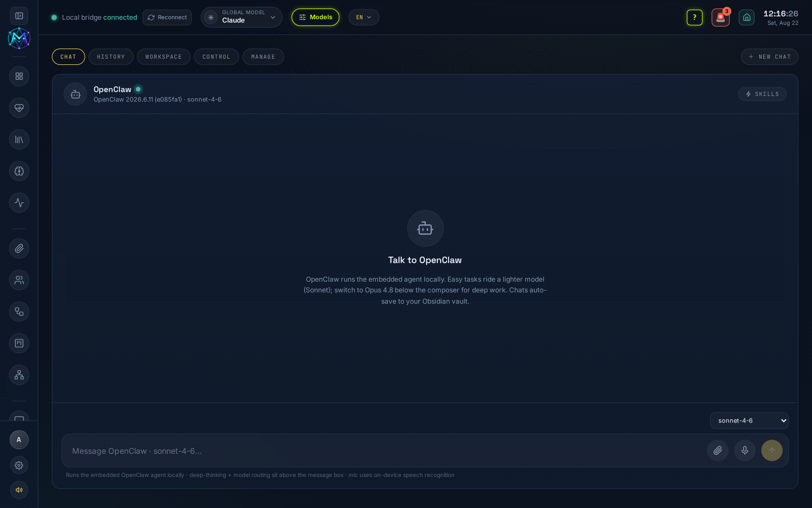This screenshot has height=508, width=812.
Task: Open the brain icon in sidebar
Action: pyautogui.click(x=19, y=171)
